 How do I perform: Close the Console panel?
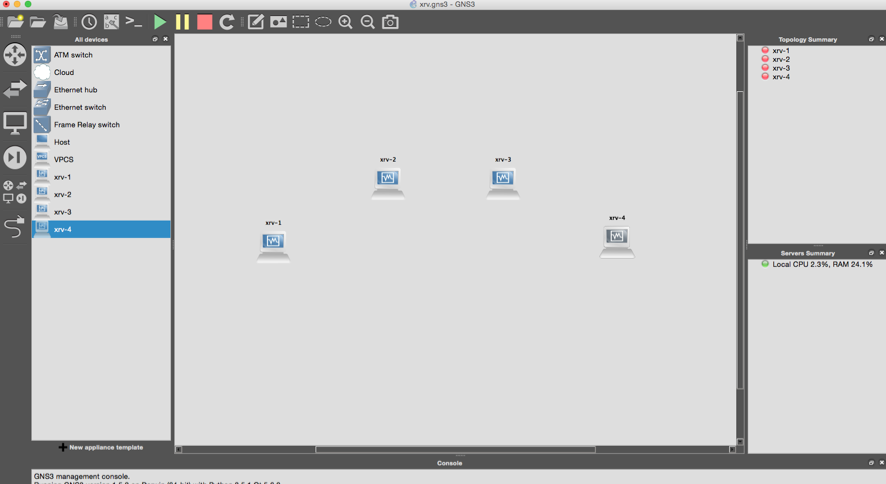point(881,463)
